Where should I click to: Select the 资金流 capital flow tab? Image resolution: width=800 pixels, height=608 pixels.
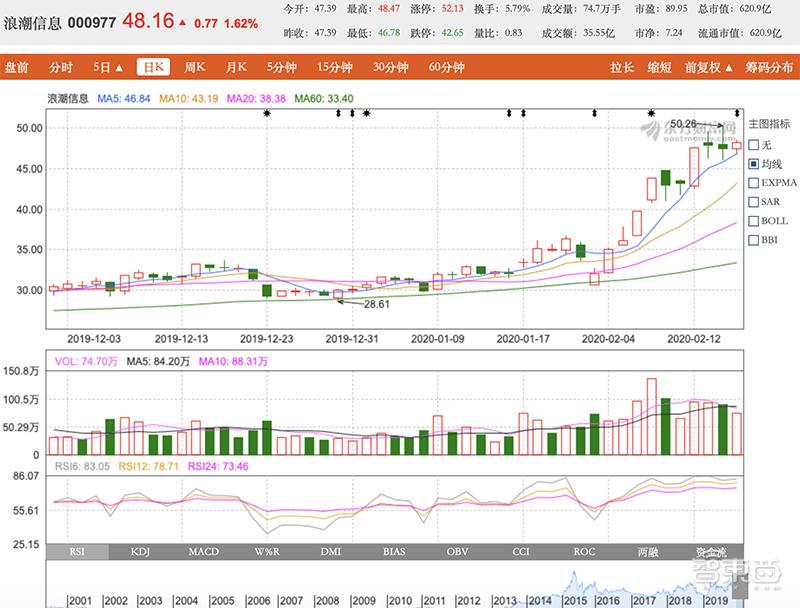[x=709, y=551]
